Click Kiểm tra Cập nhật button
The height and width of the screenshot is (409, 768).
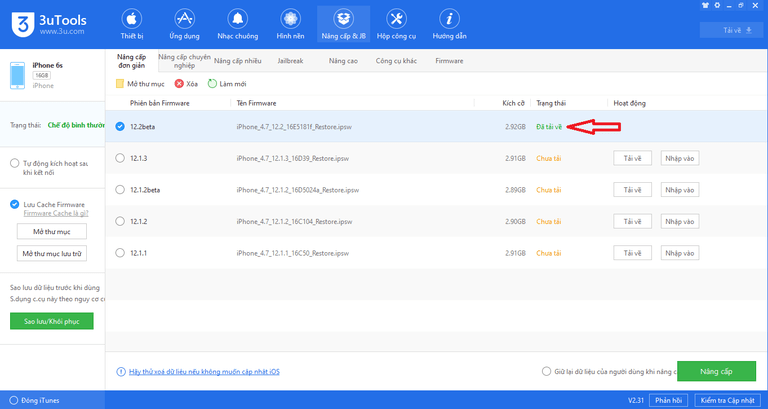(x=727, y=400)
